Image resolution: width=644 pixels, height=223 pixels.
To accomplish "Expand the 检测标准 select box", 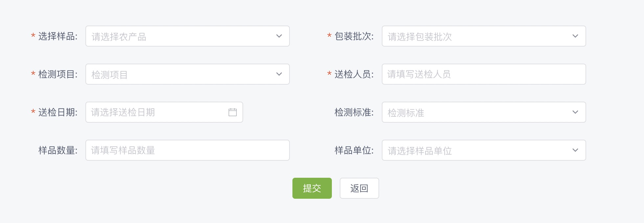I will tap(484, 112).
